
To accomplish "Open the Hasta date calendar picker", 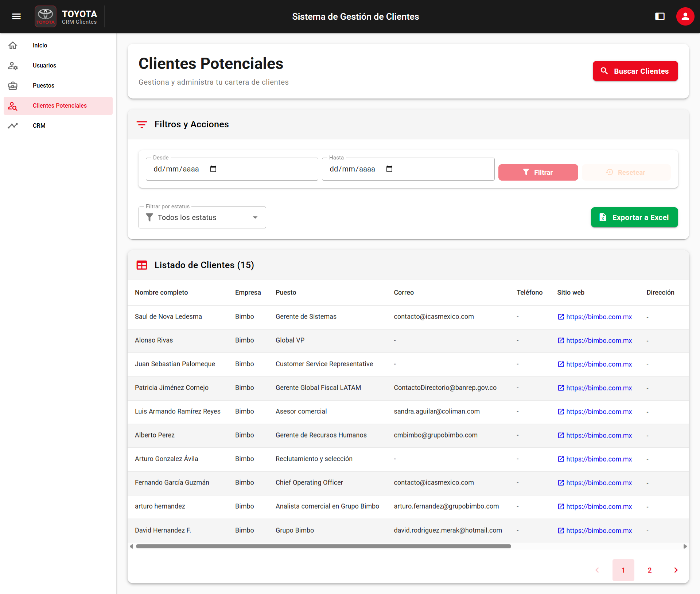I will [x=389, y=169].
